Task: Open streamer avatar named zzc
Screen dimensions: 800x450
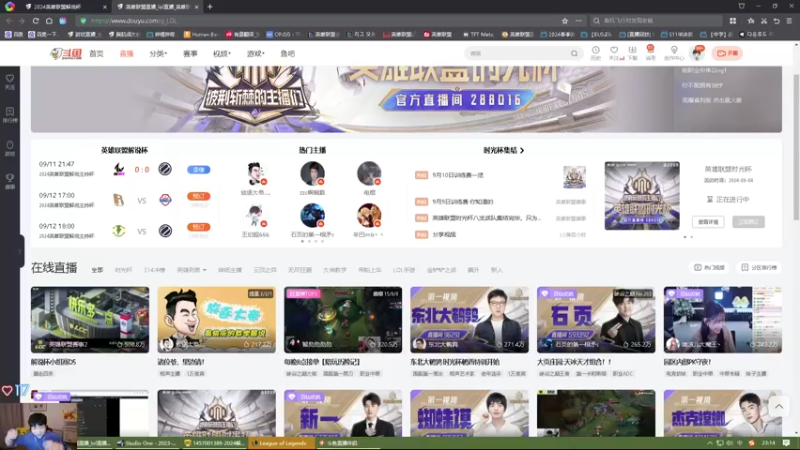Action: pos(312,174)
